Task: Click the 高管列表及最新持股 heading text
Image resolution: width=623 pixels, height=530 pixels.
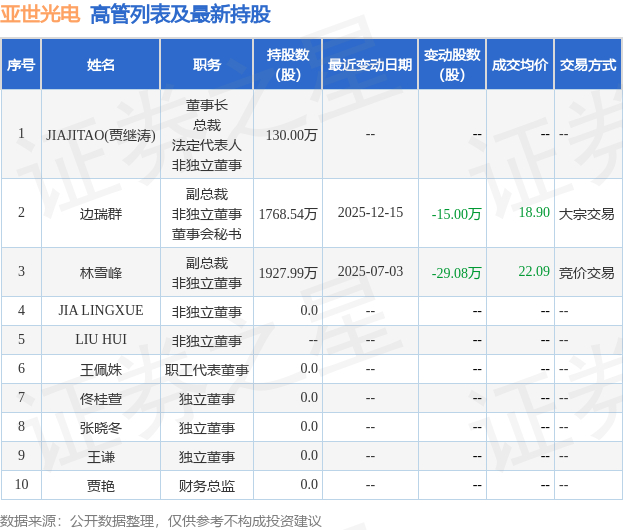Action: point(180,14)
